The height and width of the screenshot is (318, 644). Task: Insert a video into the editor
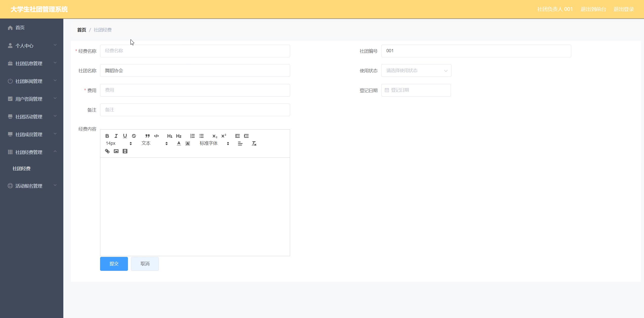click(x=125, y=151)
